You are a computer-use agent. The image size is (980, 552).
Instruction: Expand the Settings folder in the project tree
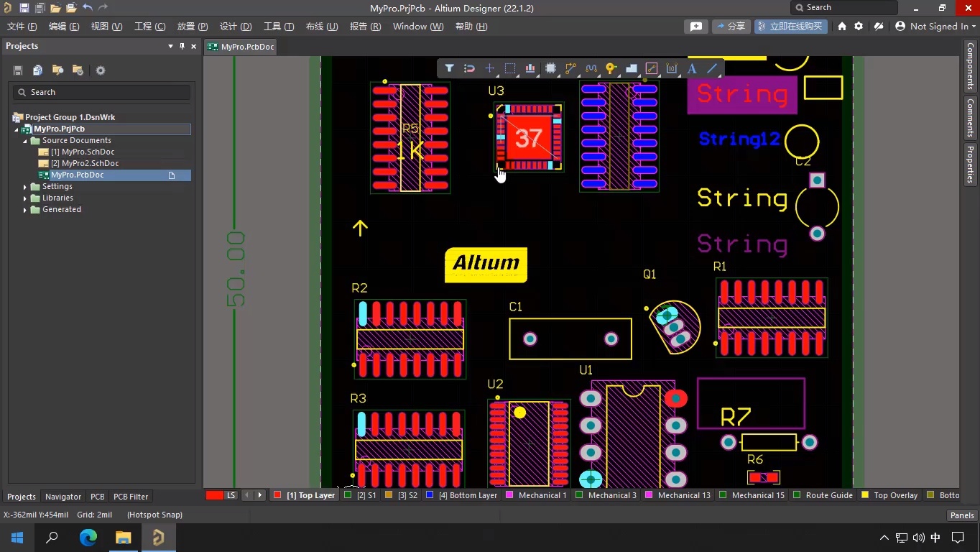tap(27, 186)
